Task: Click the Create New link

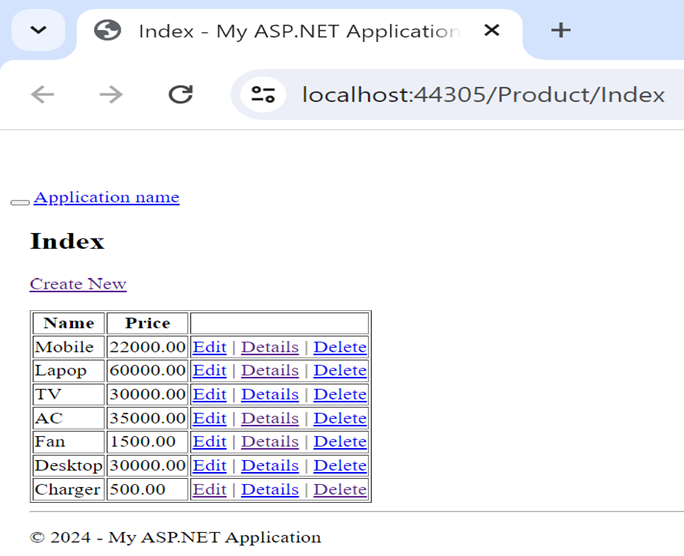Action: point(78,284)
